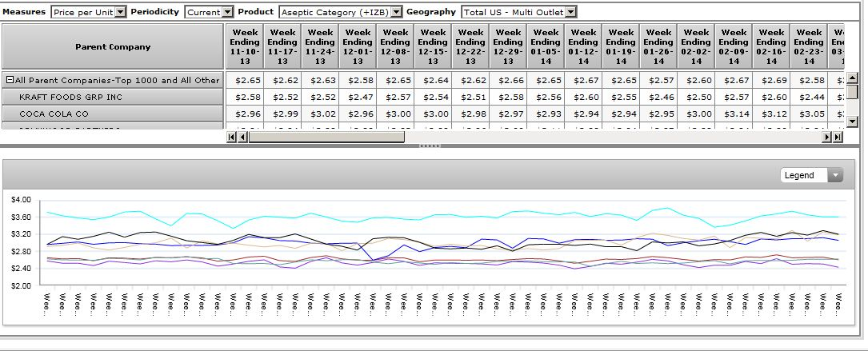Collapse the All Parent Companies tree node
The height and width of the screenshot is (351, 868).
pos(10,80)
